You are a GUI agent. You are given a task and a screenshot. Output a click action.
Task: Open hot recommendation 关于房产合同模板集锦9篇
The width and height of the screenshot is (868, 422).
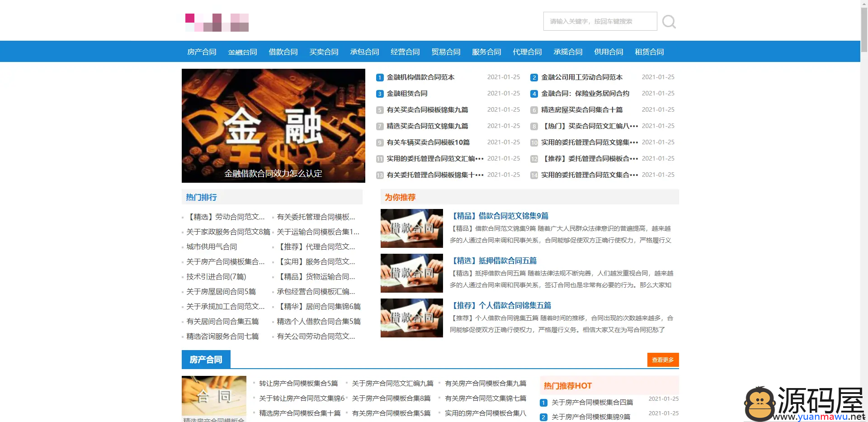pos(591,417)
